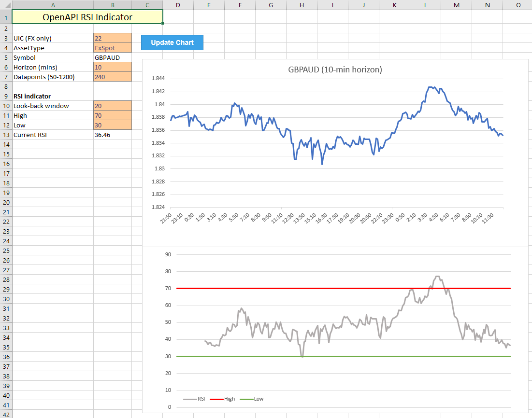This screenshot has width=532, height=418.
Task: Select row header 13
Action: pos(5,135)
